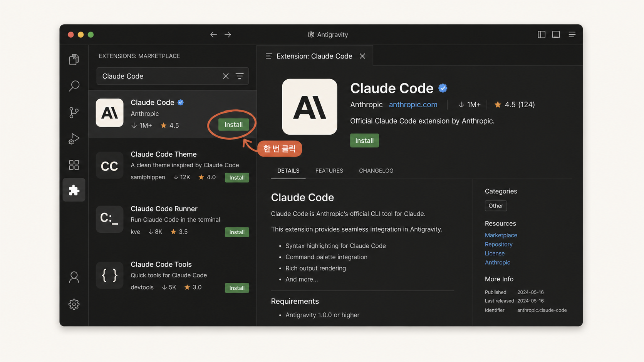Click the Other category tag
644x362 pixels.
(496, 206)
